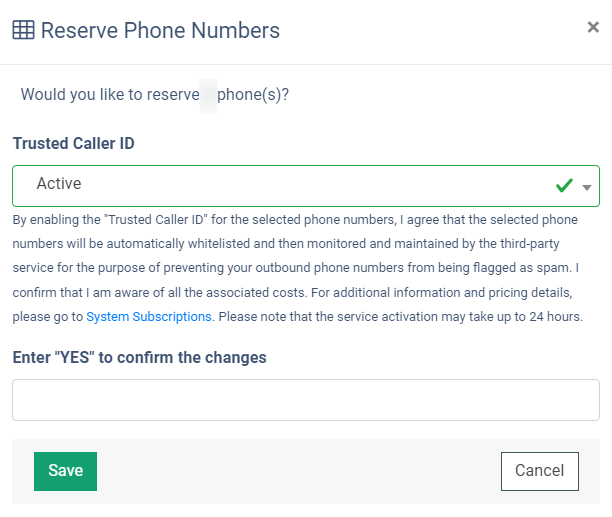Click the 'Enter "YES" to confirm' label
The width and height of the screenshot is (612, 517).
[139, 357]
